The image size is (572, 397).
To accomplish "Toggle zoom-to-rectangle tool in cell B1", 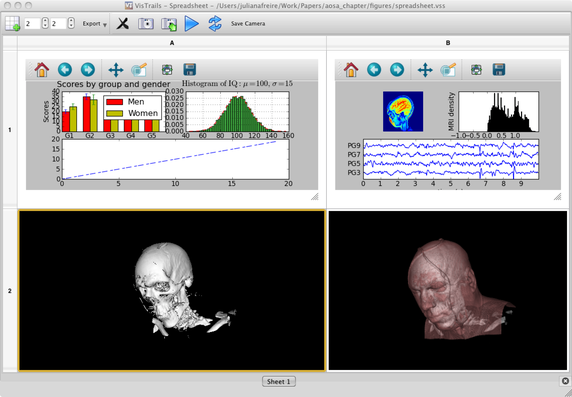I will click(x=448, y=69).
